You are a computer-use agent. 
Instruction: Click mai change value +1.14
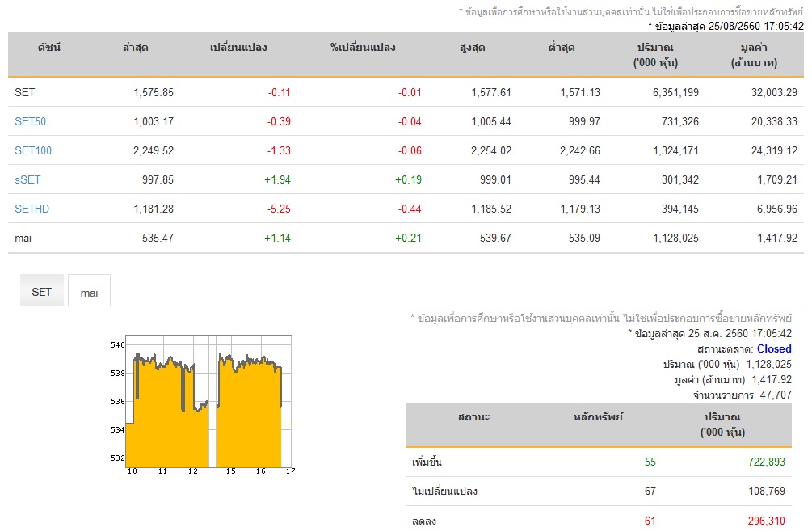278,238
